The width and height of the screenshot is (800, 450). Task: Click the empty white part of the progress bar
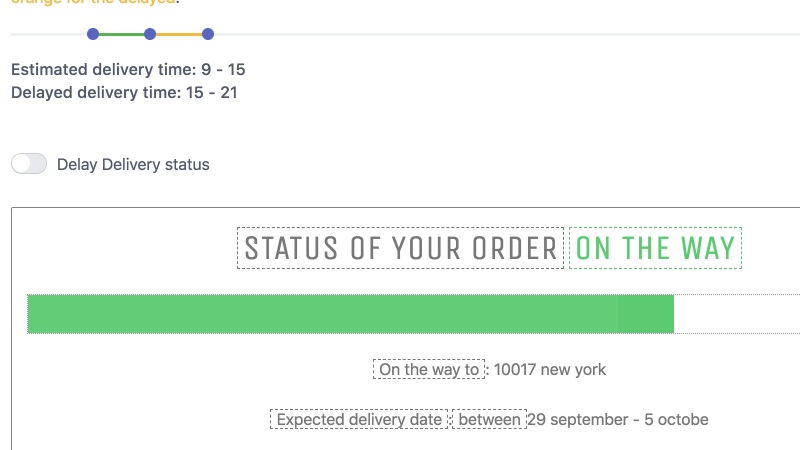tap(737, 314)
